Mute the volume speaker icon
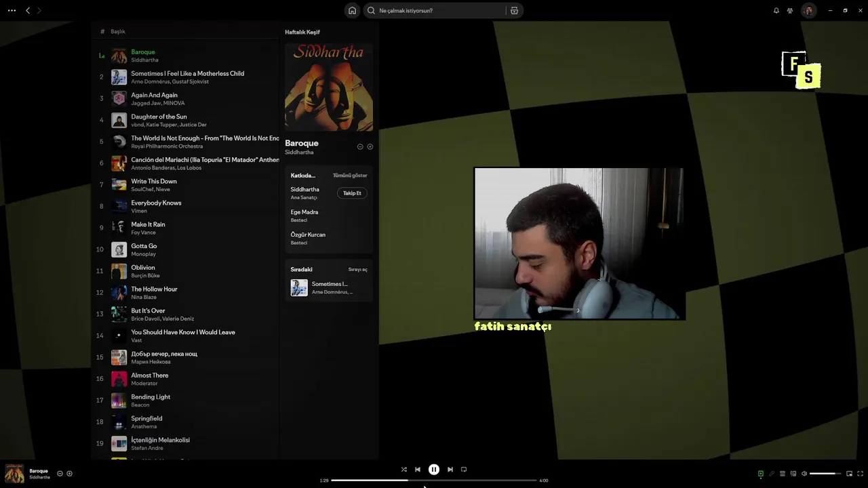The image size is (868, 488). 804,474
